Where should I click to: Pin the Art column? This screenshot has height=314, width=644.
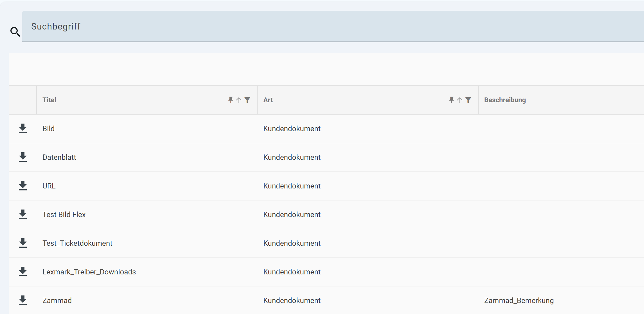[x=451, y=100]
